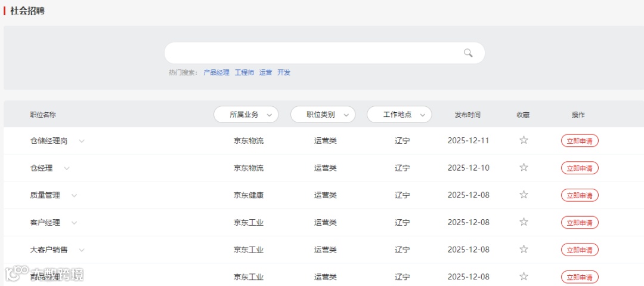Apply now for 仓储经理岗 position
The width and height of the screenshot is (644, 286).
tap(580, 141)
